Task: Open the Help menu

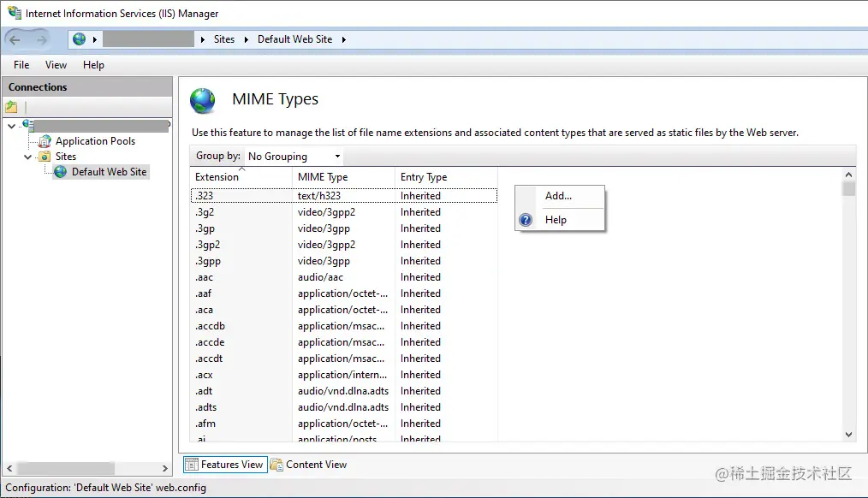Action: click(x=93, y=65)
